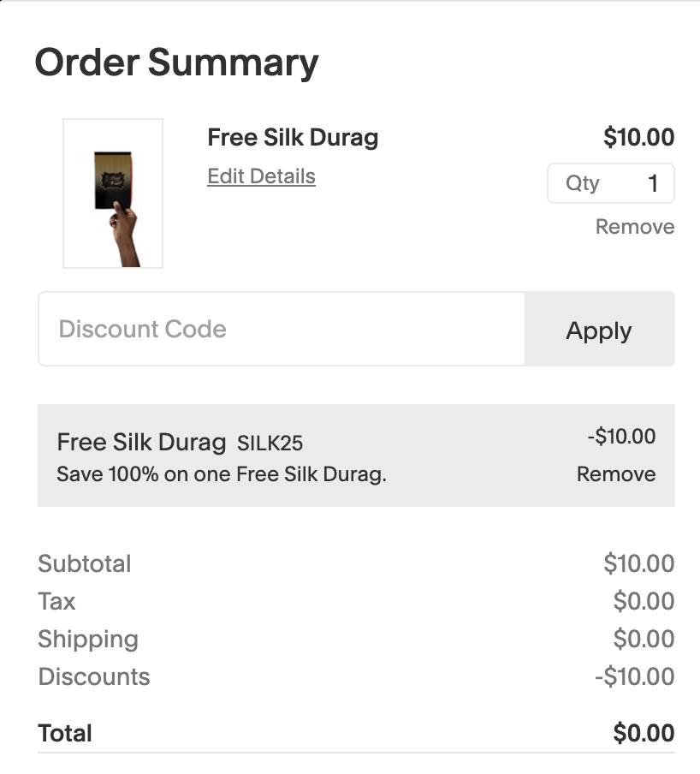The image size is (700, 774).
Task: Click the Qty quantity field
Action: coord(610,183)
